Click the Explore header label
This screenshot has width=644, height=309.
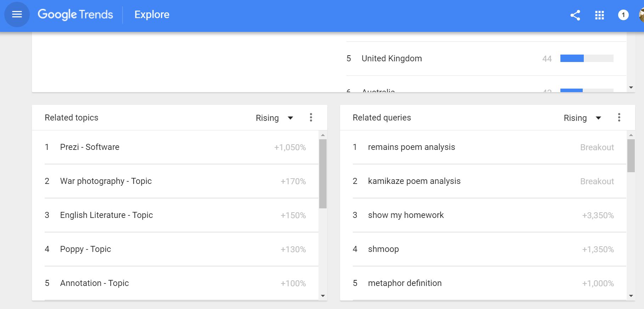pyautogui.click(x=152, y=15)
